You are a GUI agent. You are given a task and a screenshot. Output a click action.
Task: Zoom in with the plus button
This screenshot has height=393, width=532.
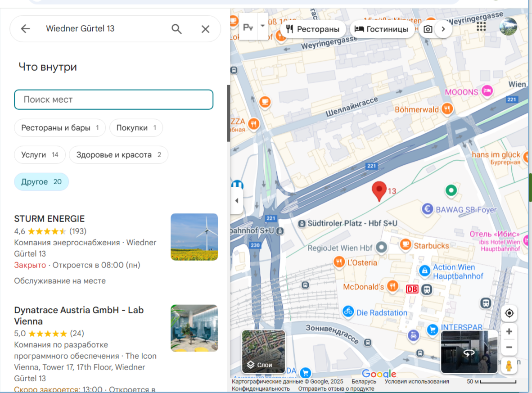(509, 332)
